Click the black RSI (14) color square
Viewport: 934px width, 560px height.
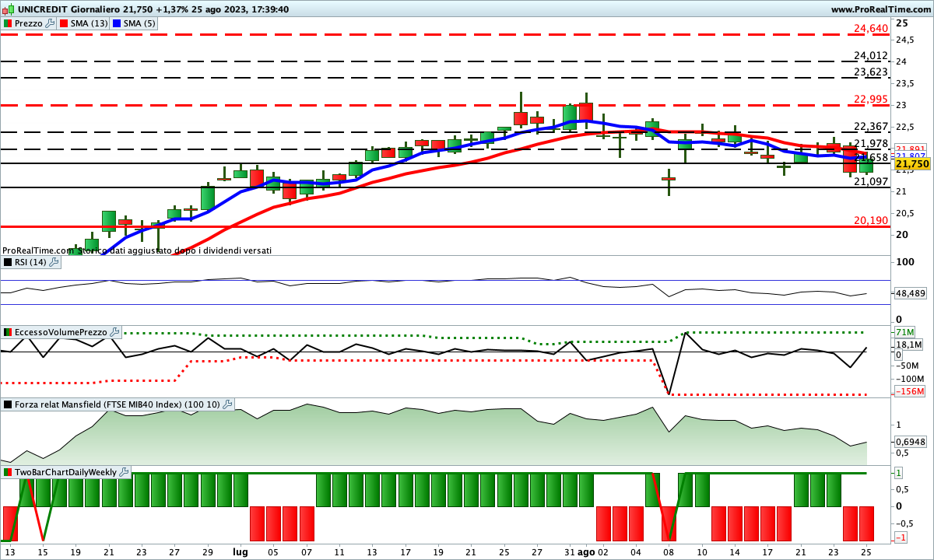[8, 263]
